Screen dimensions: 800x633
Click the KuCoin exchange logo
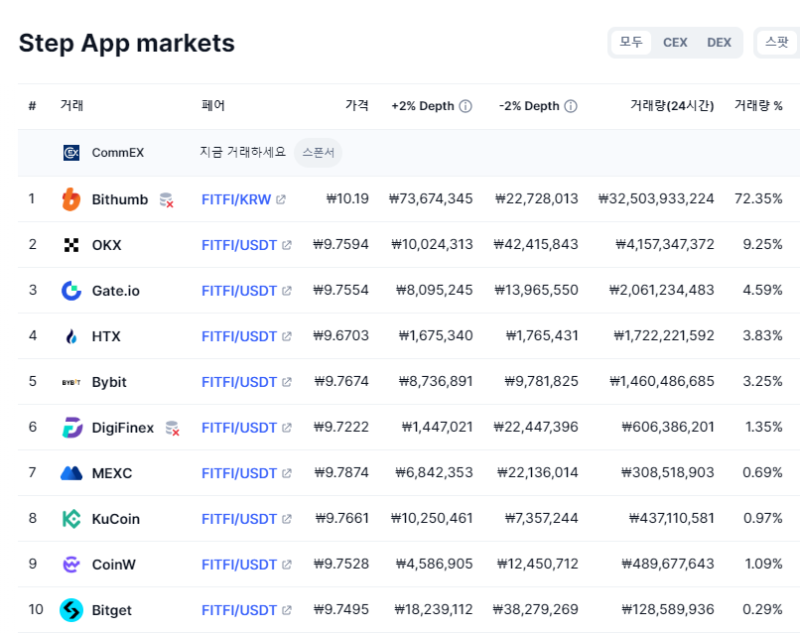tap(71, 519)
